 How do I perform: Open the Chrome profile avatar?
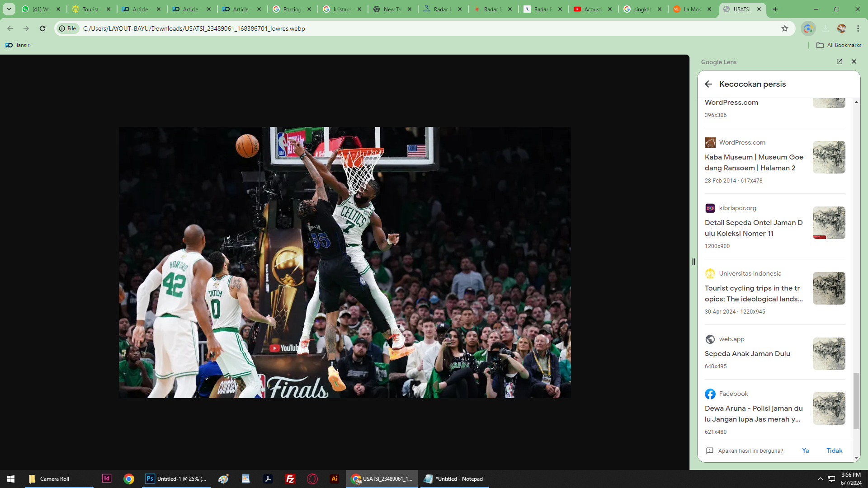[841, 28]
